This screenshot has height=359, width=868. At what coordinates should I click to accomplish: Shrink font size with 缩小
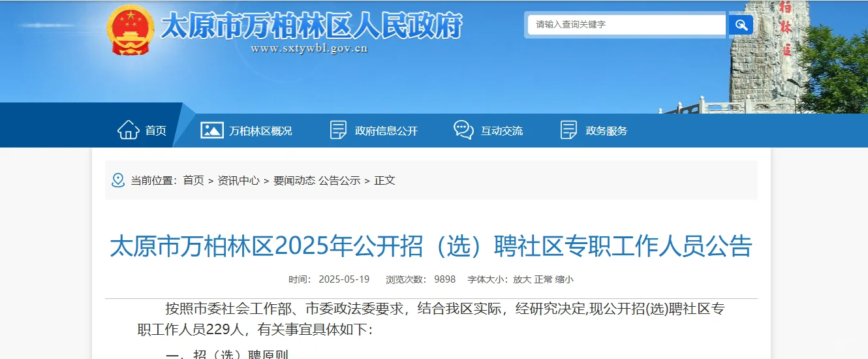pos(565,279)
